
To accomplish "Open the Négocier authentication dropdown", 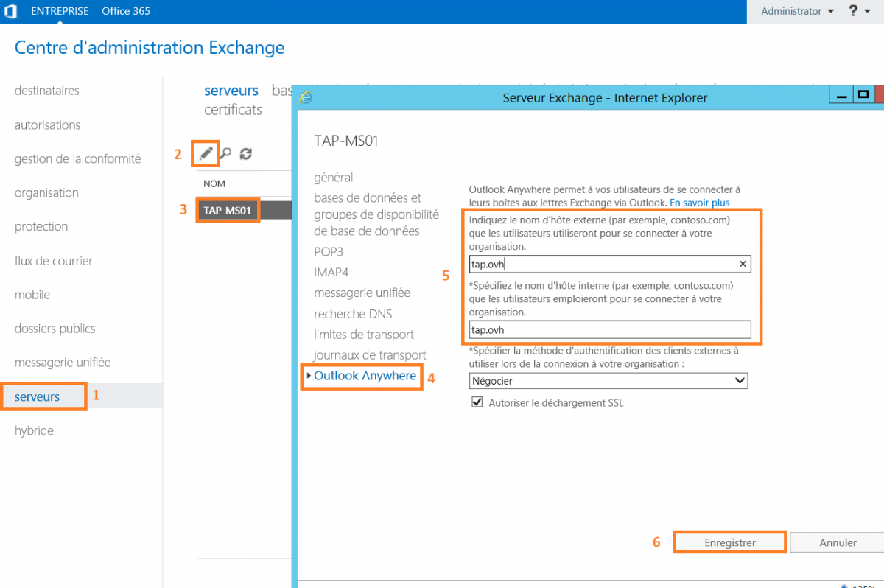I will [608, 381].
